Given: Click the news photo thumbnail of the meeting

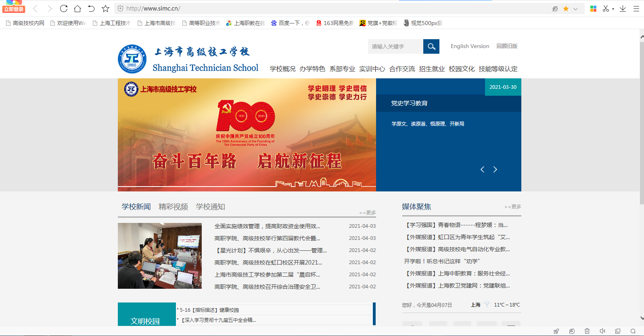Looking at the screenshot, I should point(160,256).
